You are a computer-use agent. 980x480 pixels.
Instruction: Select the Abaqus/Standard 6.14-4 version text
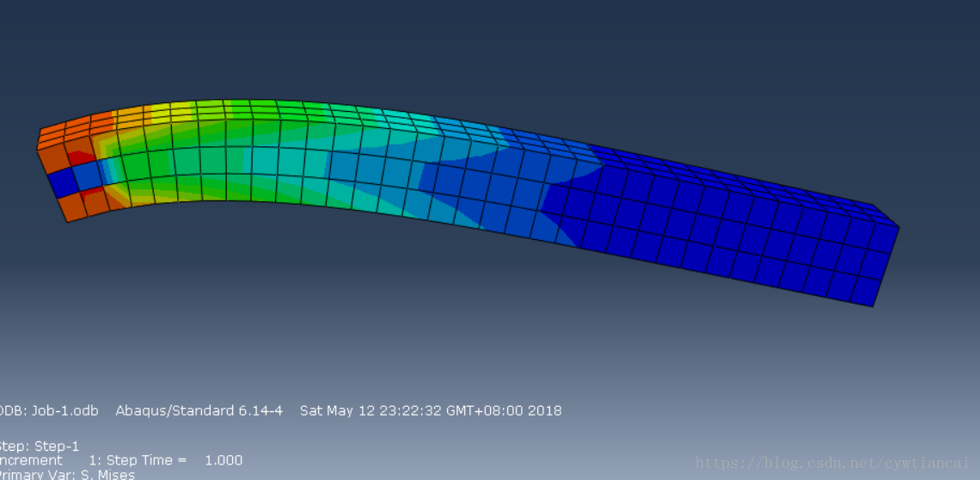199,410
